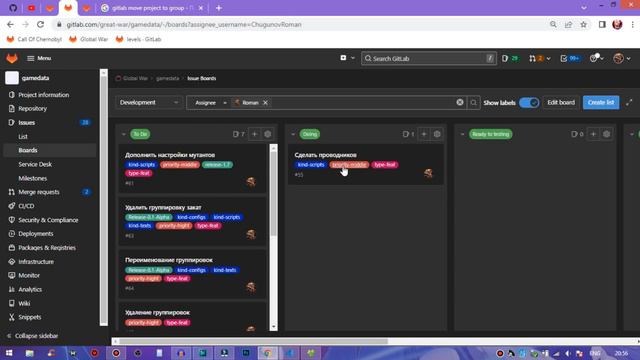Image resolution: width=640 pixels, height=360 pixels.
Task: Open Windows Start button on taskbar
Action: click(9, 353)
